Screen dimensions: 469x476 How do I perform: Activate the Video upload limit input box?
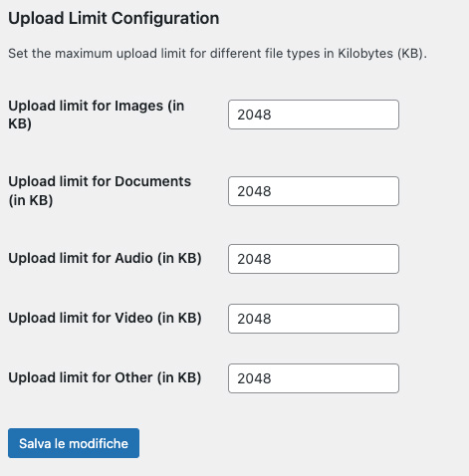(314, 319)
